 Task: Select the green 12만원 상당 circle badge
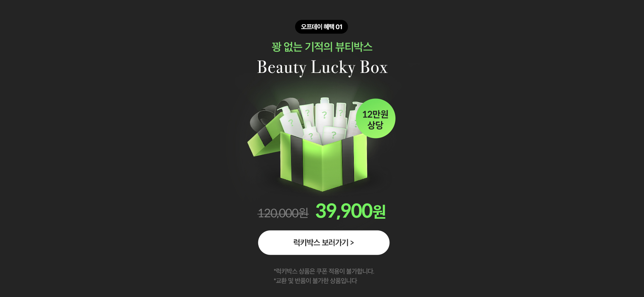(x=375, y=119)
